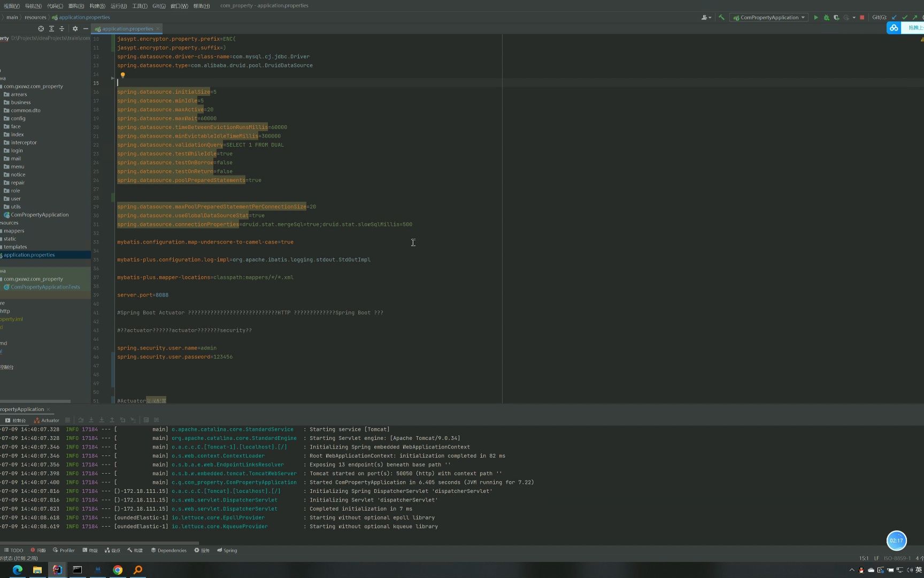The image size is (924, 578).
Task: Click the 15:1 cursor position indicator
Action: (864, 558)
